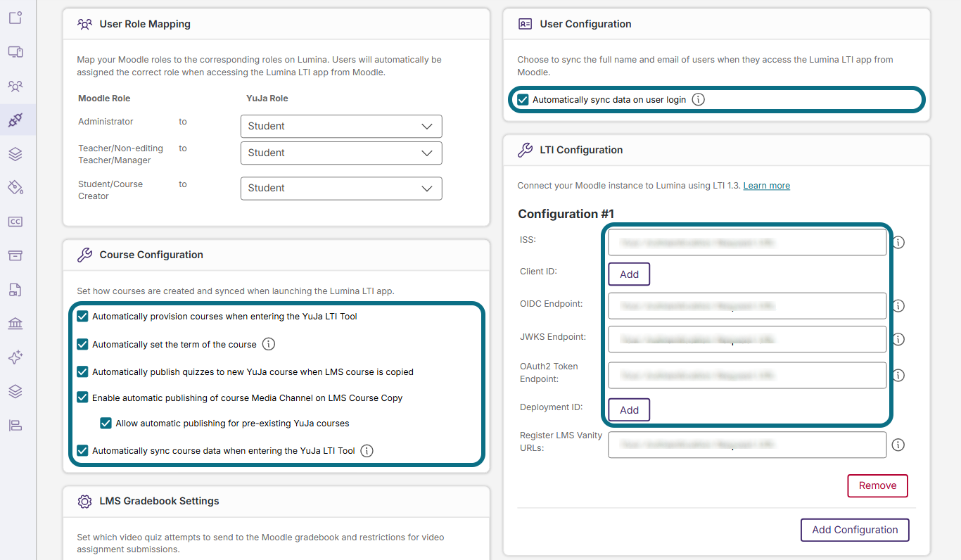This screenshot has width=961, height=560.
Task: Click the ID card icon beside User Configuration
Action: click(x=525, y=24)
